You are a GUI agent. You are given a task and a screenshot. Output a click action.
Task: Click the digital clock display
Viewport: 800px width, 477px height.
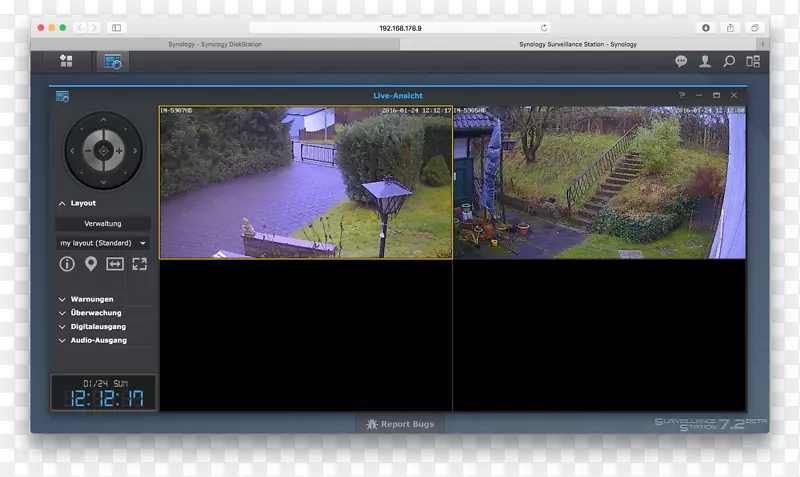click(104, 393)
